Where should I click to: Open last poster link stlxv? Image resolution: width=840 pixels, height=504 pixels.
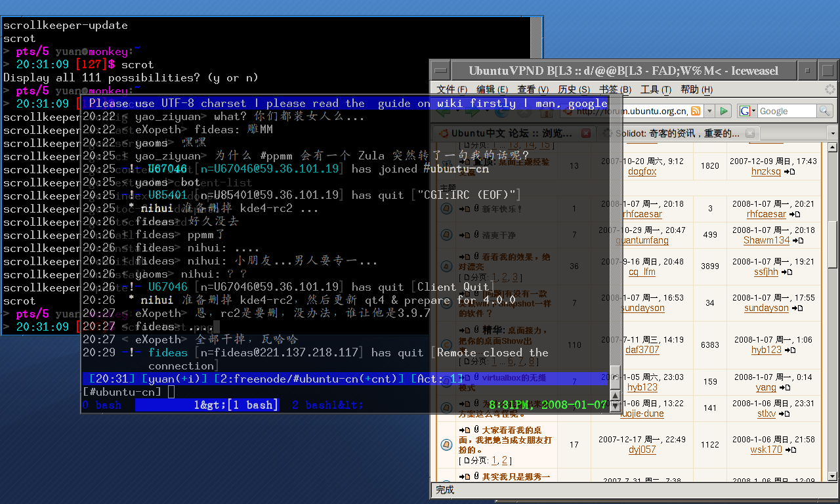[766, 413]
